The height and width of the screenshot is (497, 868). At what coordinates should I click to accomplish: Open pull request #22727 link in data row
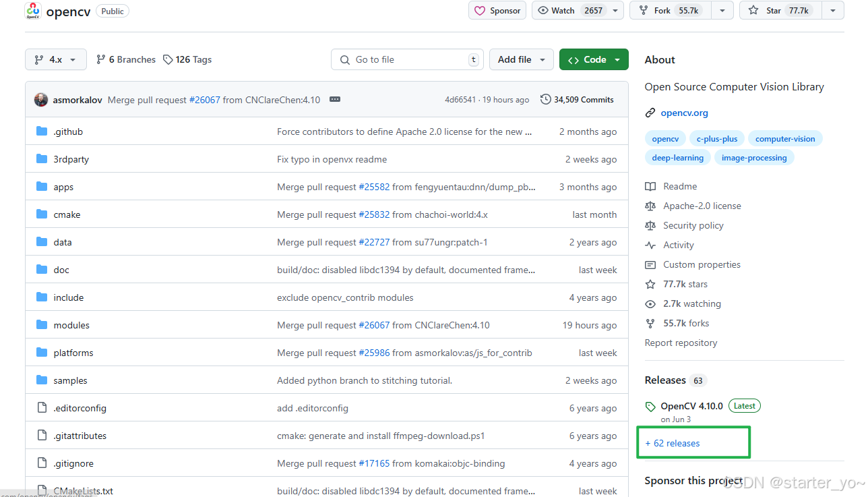374,242
